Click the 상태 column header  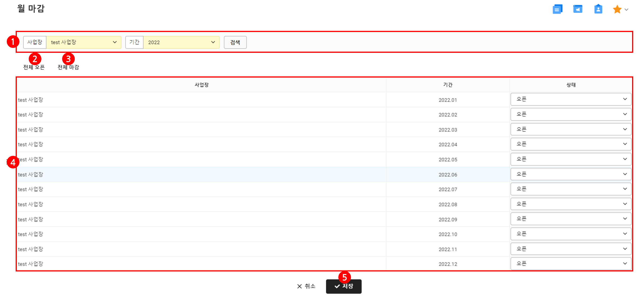coord(571,85)
